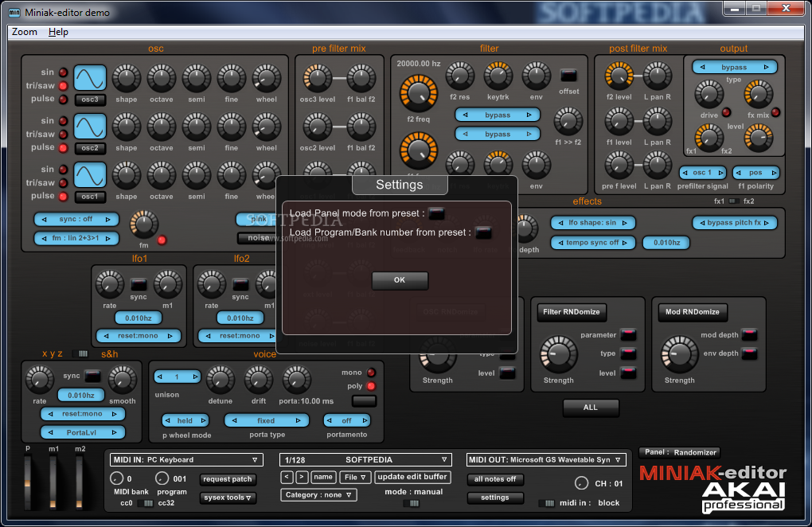812x527 pixels.
Task: Click the osc3 octave knob
Action: pyautogui.click(x=162, y=78)
